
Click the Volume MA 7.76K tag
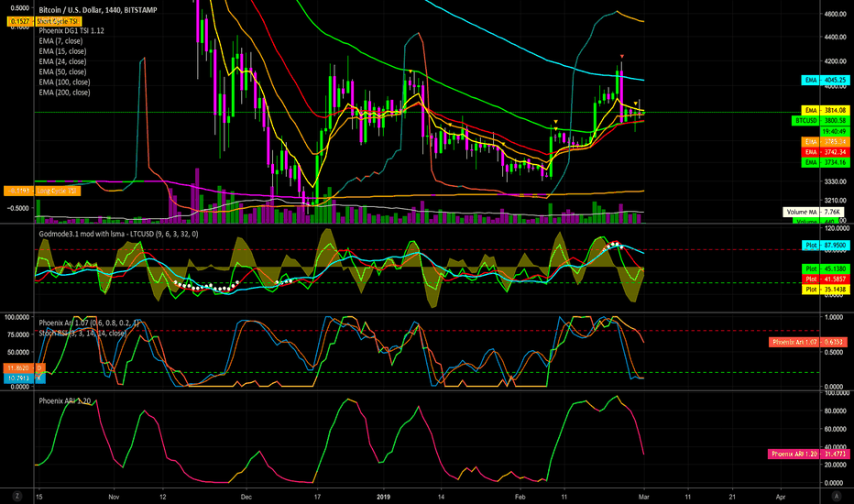click(x=814, y=212)
